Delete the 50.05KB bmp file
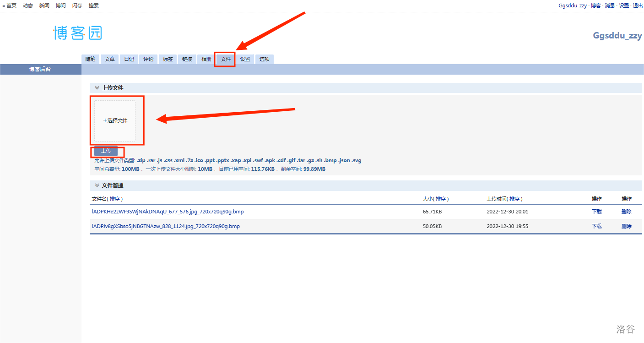The width and height of the screenshot is (644, 343). (x=626, y=226)
